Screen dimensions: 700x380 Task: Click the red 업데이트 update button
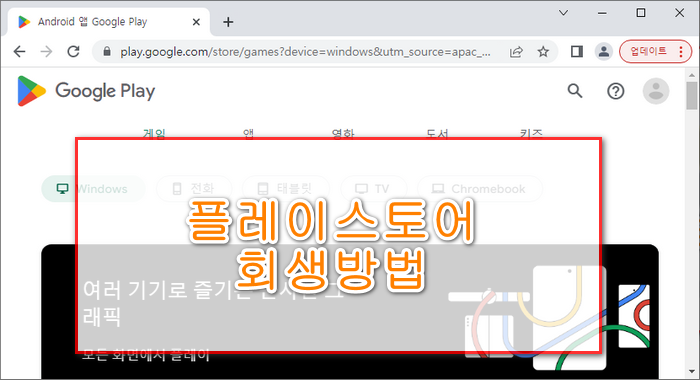pos(649,52)
